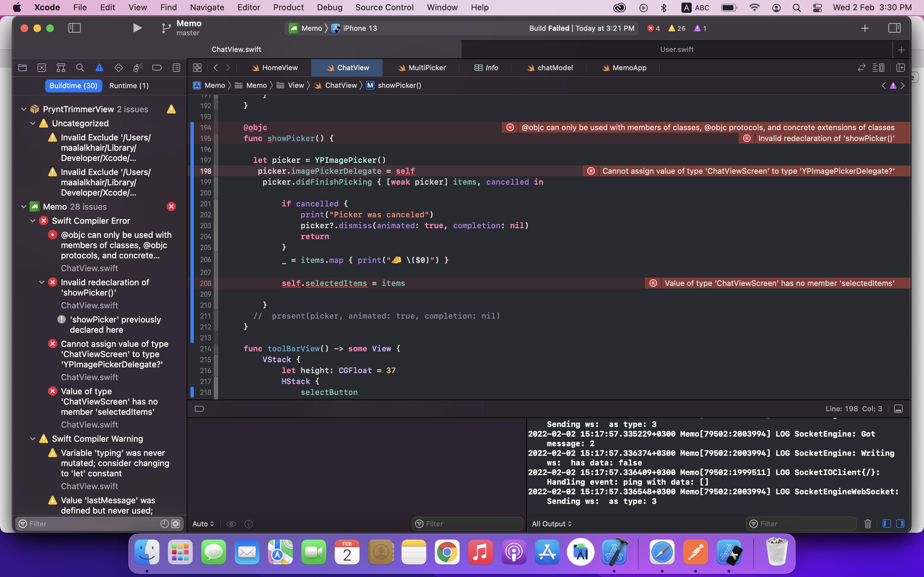
Task: Open the Source Control navigator icon
Action: coord(42,68)
